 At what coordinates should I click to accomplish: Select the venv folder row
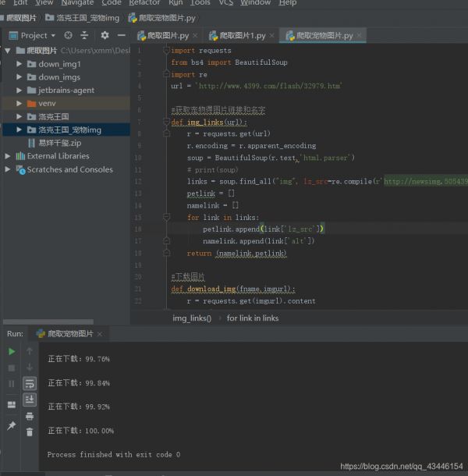pyautogui.click(x=66, y=103)
